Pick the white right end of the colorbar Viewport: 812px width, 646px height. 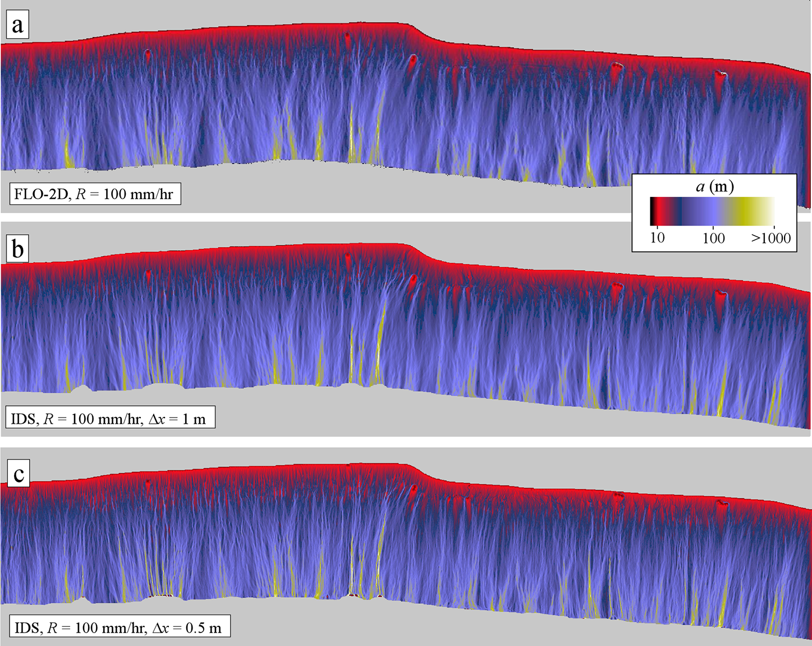pos(771,211)
